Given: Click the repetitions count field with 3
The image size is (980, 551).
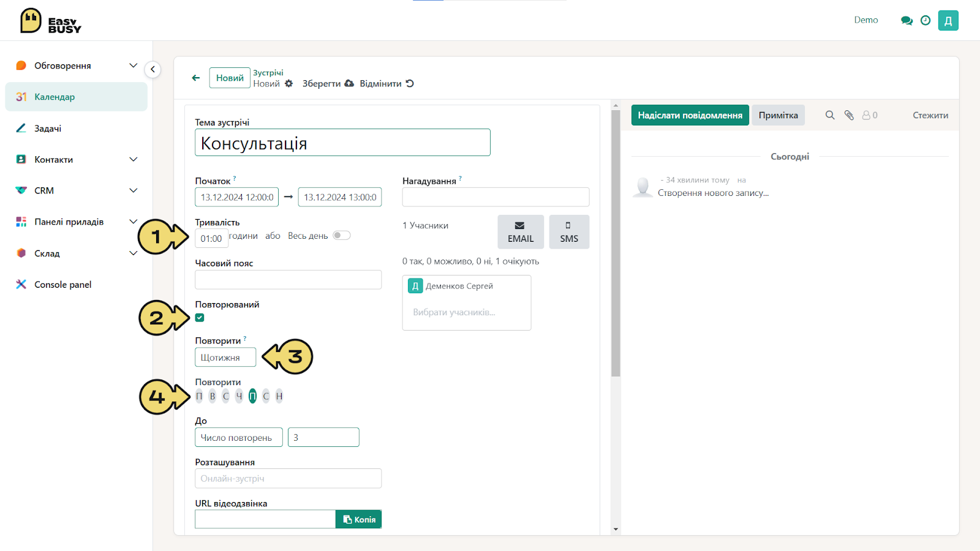Looking at the screenshot, I should pos(323,437).
